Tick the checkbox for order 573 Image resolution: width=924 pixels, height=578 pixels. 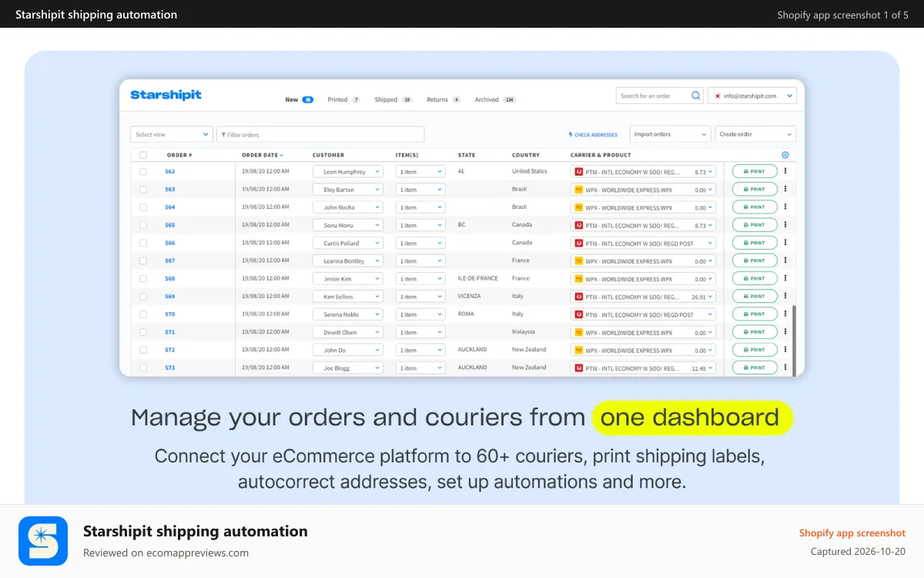pos(143,368)
